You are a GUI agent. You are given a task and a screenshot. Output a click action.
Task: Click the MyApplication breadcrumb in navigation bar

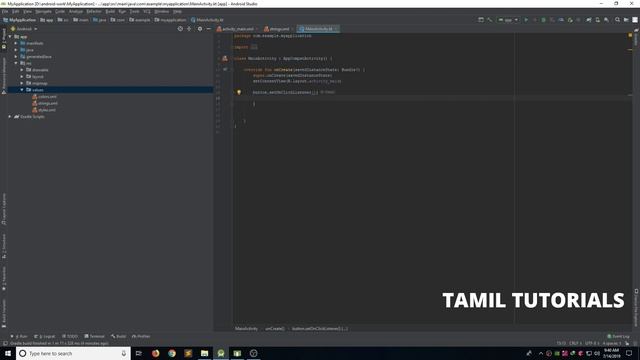(x=20, y=20)
